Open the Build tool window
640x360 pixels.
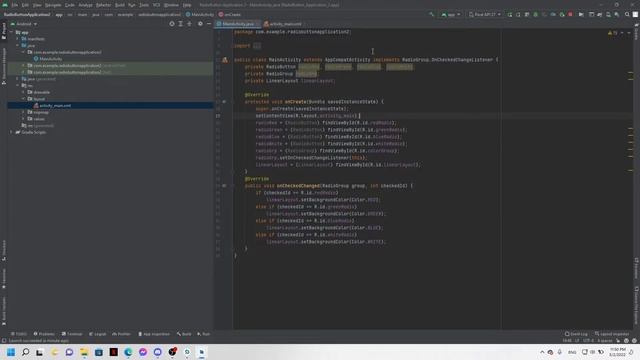coord(184,334)
